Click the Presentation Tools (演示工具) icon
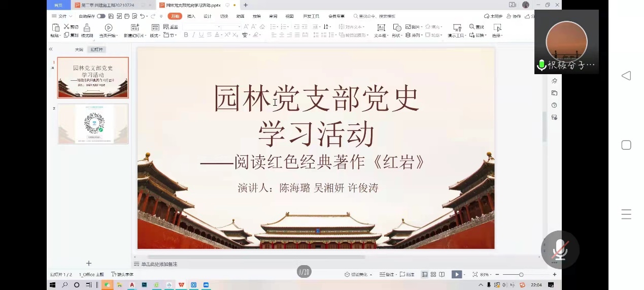The image size is (644, 290). pyautogui.click(x=457, y=27)
